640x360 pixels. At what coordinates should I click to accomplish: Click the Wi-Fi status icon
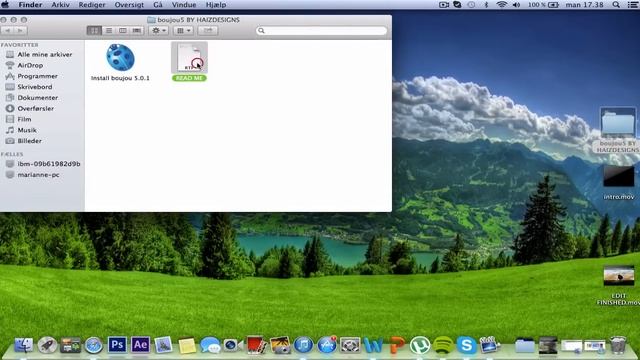tap(502, 4)
